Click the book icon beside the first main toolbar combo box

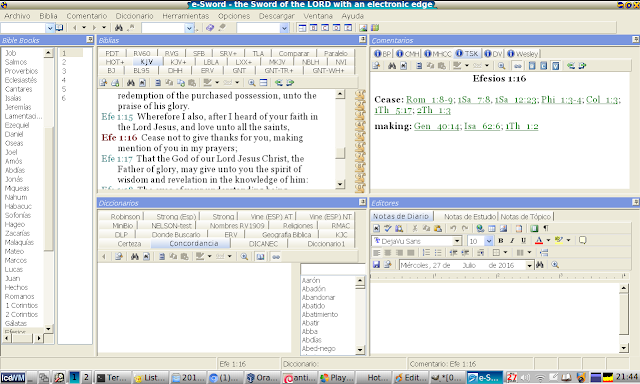60,28
